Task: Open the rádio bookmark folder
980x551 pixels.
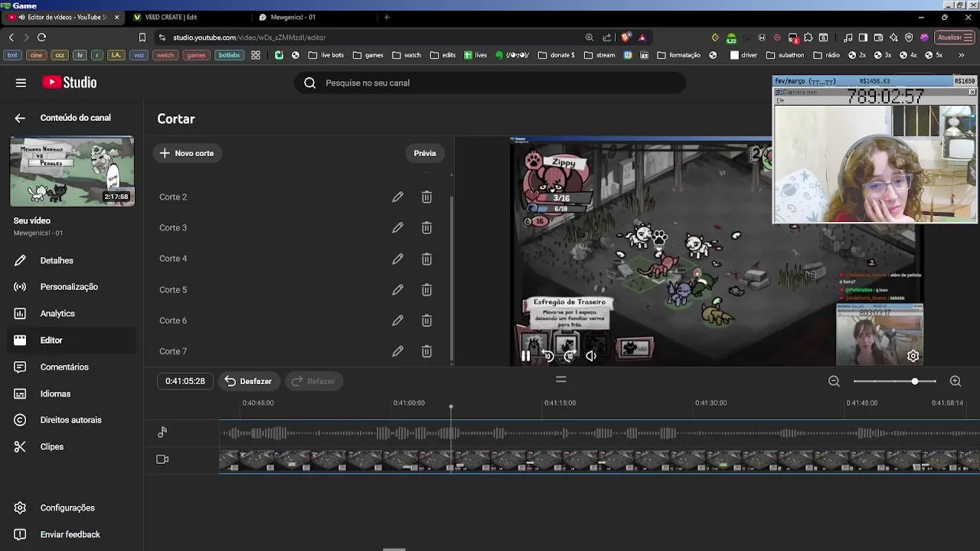Action: pyautogui.click(x=826, y=55)
